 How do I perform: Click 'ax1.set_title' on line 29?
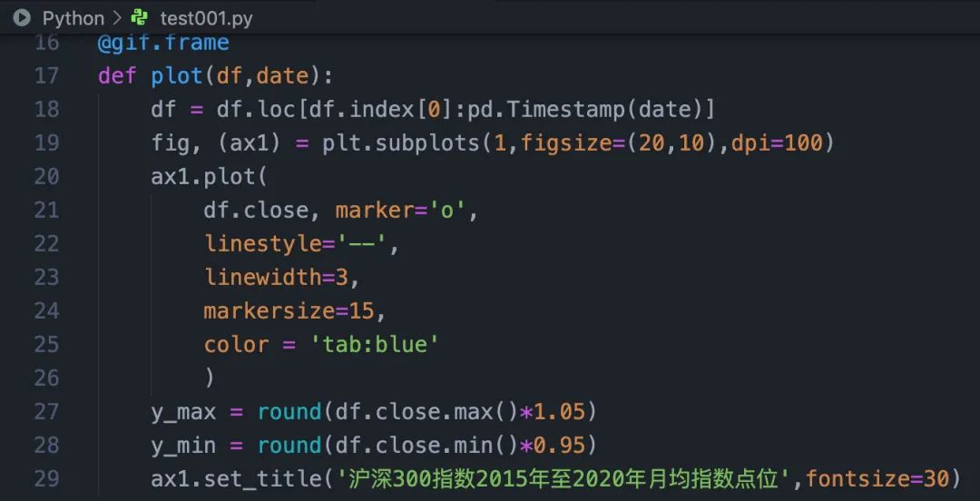tap(236, 480)
